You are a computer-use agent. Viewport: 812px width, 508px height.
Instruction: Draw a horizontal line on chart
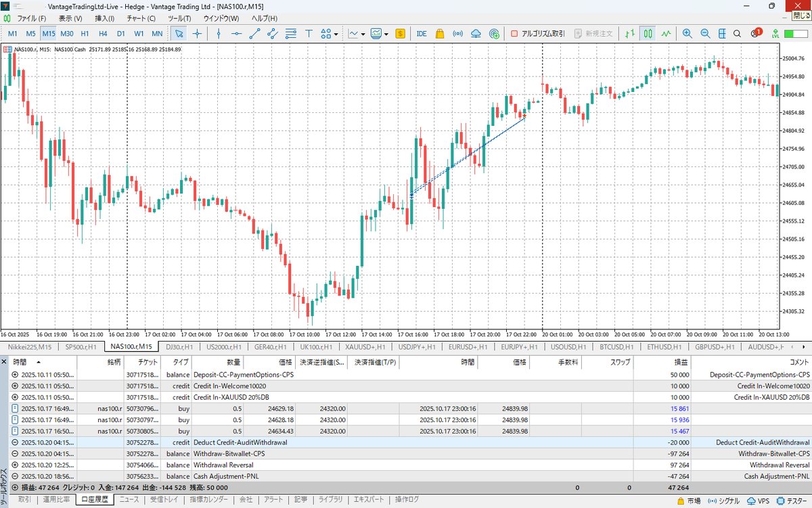(237, 33)
